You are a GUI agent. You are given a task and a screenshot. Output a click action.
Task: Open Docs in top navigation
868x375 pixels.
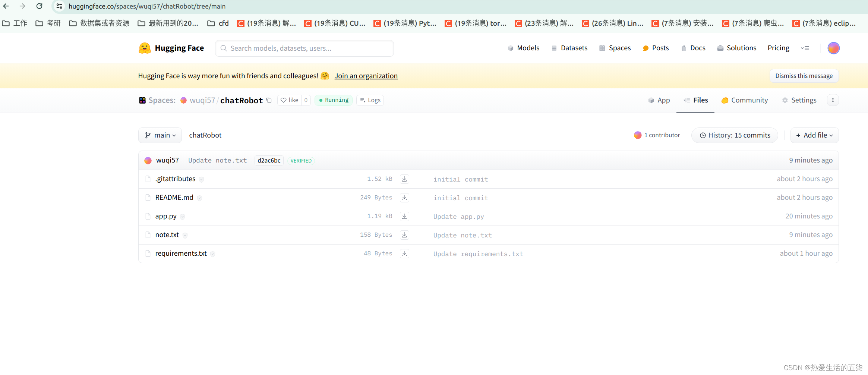coord(693,48)
